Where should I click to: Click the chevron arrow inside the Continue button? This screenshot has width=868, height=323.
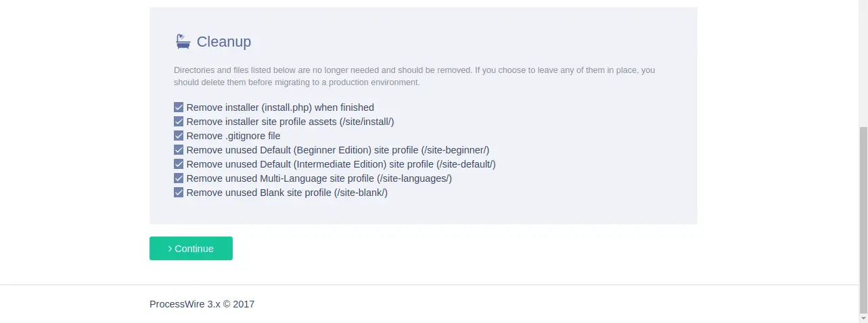(170, 249)
